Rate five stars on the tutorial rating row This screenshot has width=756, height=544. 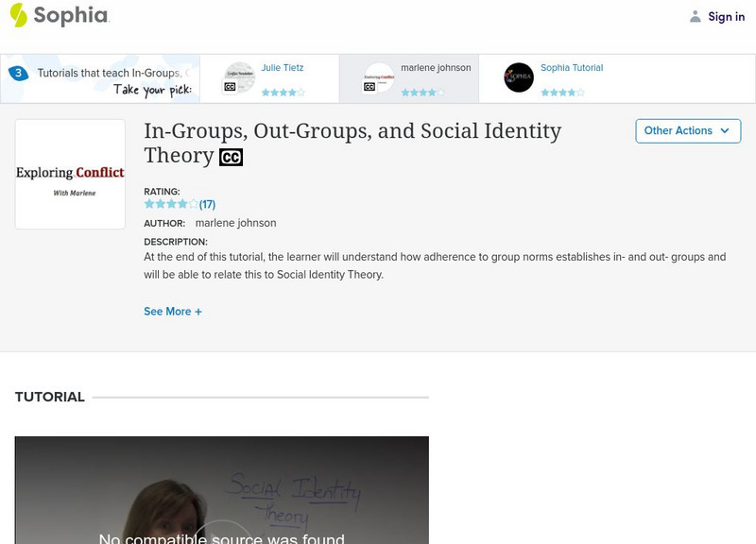195,202
